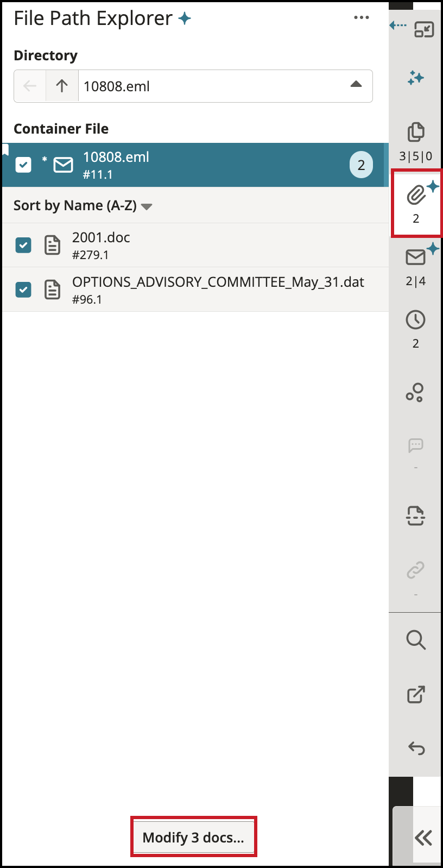Go up one directory level

pyautogui.click(x=61, y=85)
